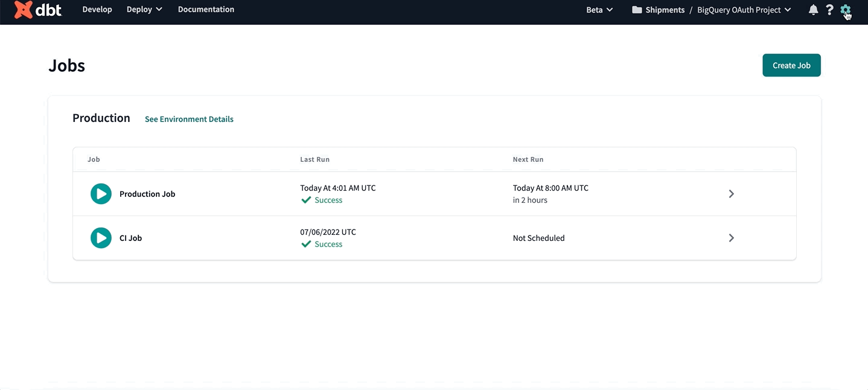Expand Production Job details with its chevron
This screenshot has height=390, width=868.
coord(731,194)
